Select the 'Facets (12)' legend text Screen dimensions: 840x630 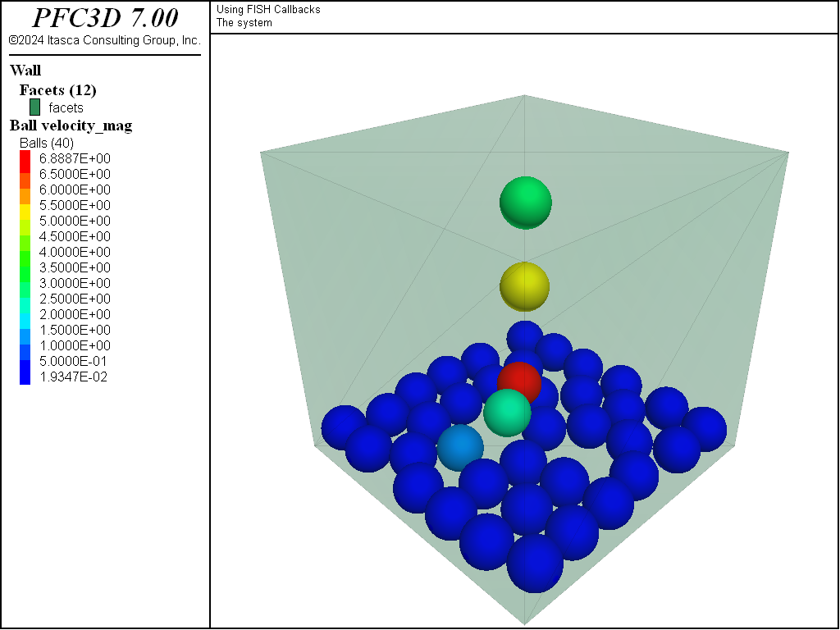(58, 90)
